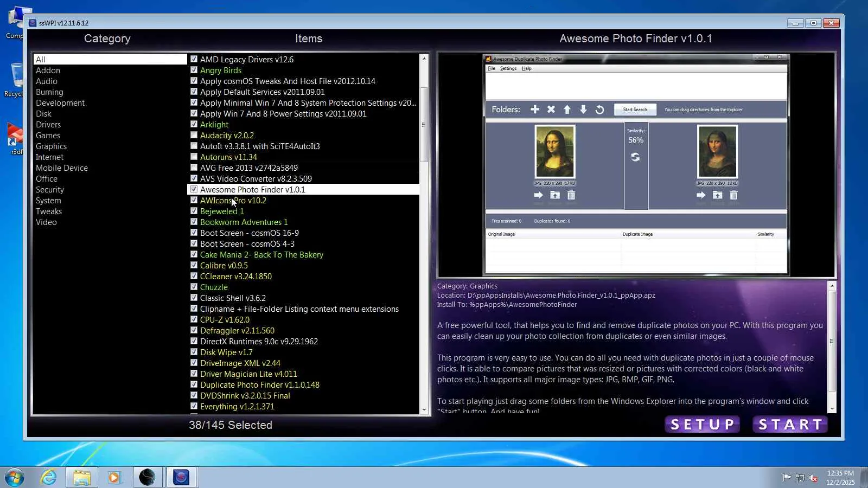Toggle the Classic Shell v3.6.2 checkbox
Screen dimensions: 868x488
pyautogui.click(x=194, y=298)
